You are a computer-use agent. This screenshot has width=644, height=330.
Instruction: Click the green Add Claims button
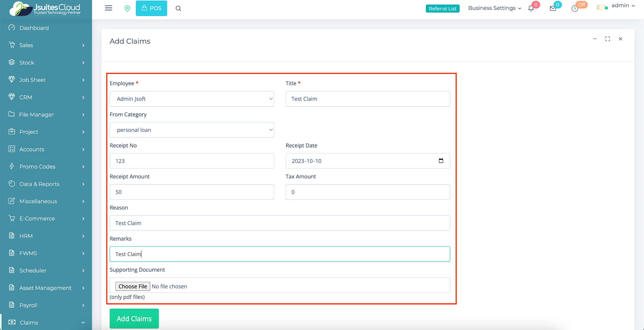(134, 319)
